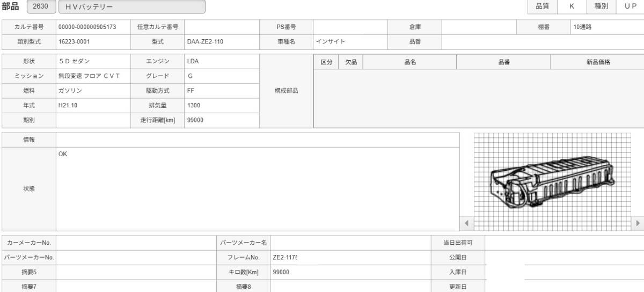Click the left arrow under the image
644x292 pixels.
(466, 223)
